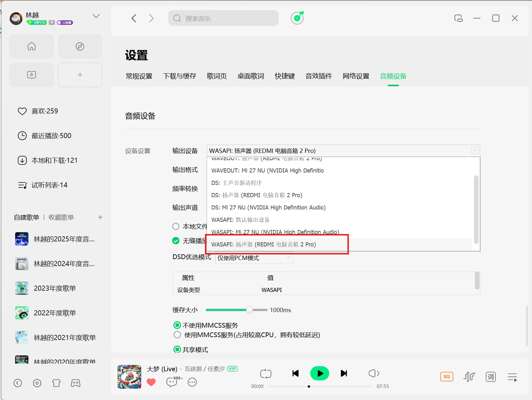Click the volume speaker icon
This screenshot has width=532, height=400.
[x=373, y=373]
